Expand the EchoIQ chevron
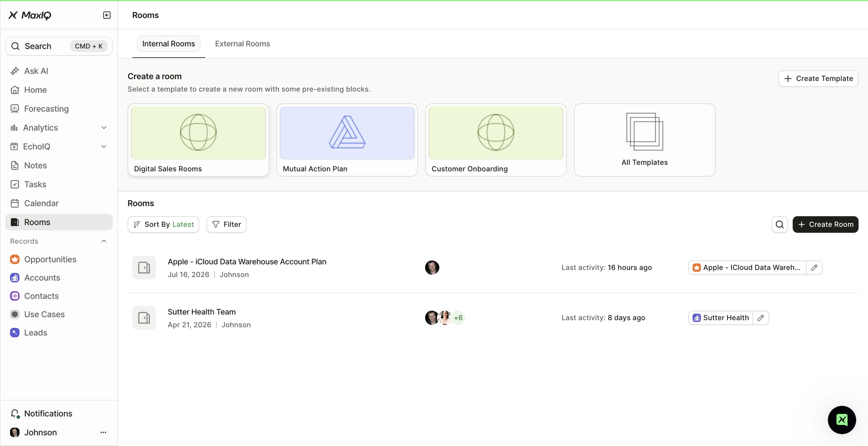The image size is (868, 446). click(104, 147)
